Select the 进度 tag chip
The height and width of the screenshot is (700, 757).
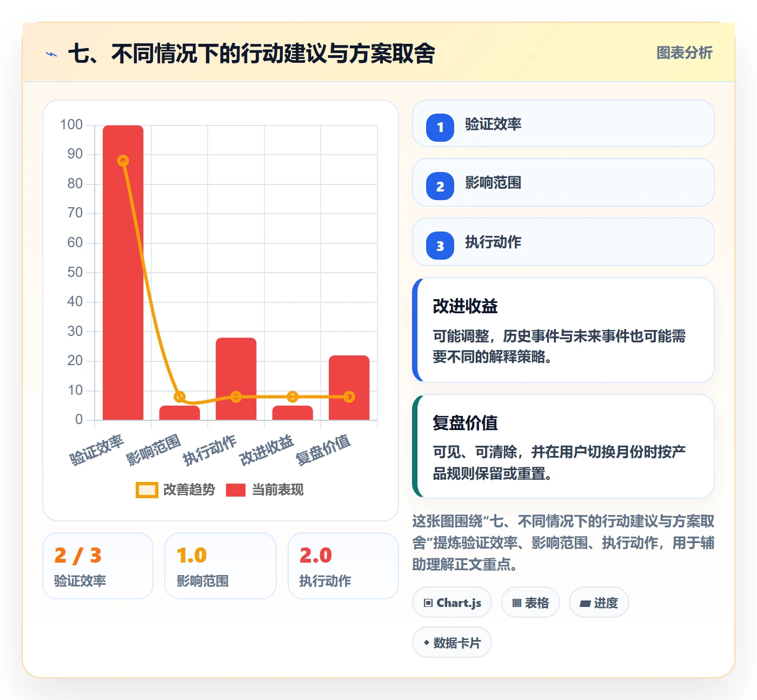(599, 602)
